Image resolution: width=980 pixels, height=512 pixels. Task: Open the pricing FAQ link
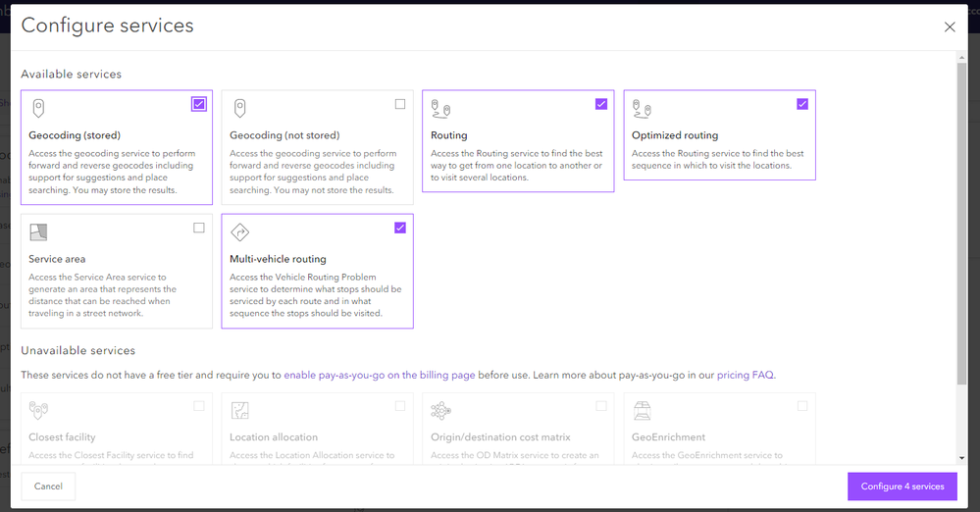pyautogui.click(x=746, y=375)
